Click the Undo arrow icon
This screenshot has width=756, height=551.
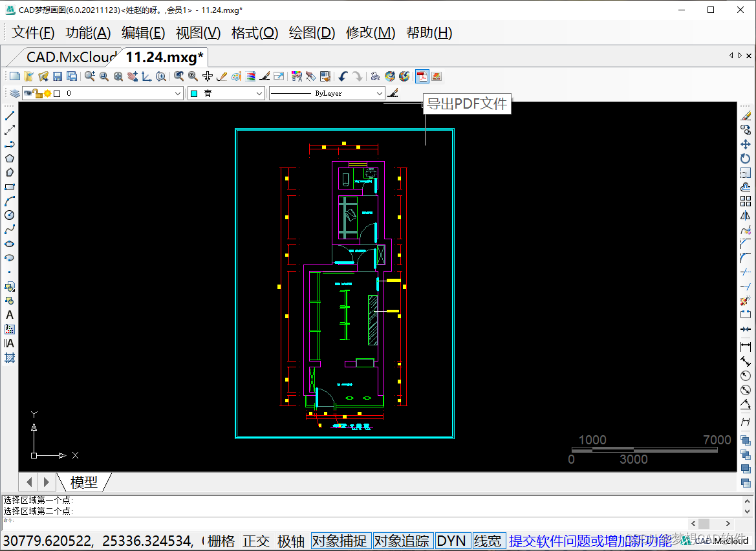(x=343, y=76)
